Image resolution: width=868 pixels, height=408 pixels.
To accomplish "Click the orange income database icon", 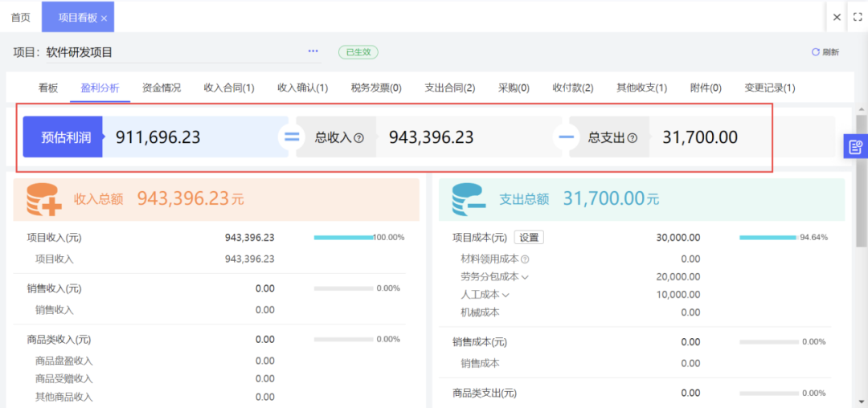I will 43,199.
